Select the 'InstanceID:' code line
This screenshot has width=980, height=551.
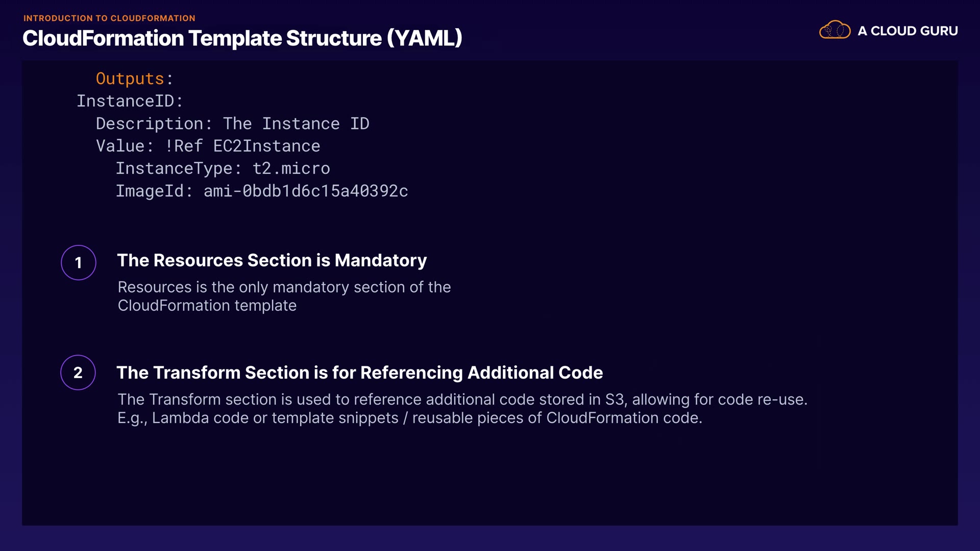pyautogui.click(x=130, y=101)
